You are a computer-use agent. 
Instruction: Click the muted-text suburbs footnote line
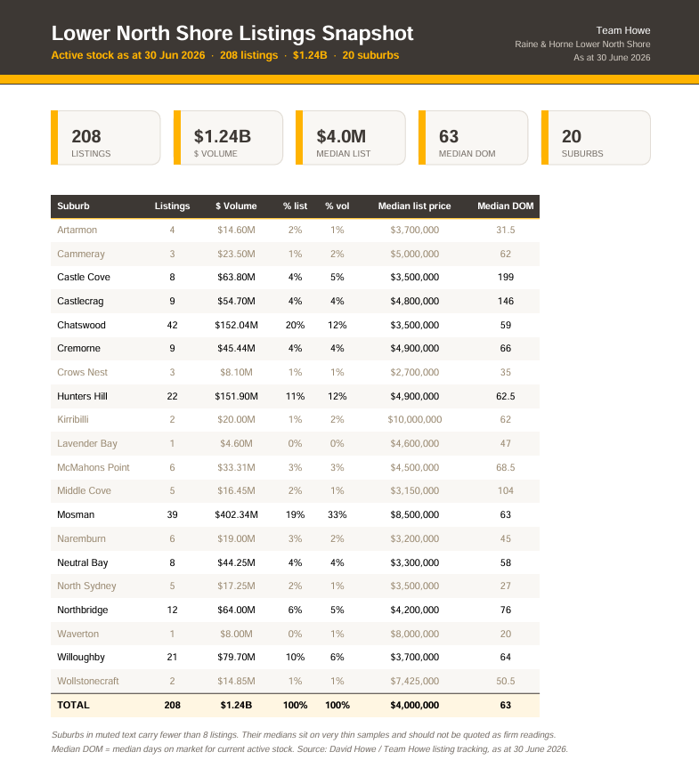click(304, 735)
